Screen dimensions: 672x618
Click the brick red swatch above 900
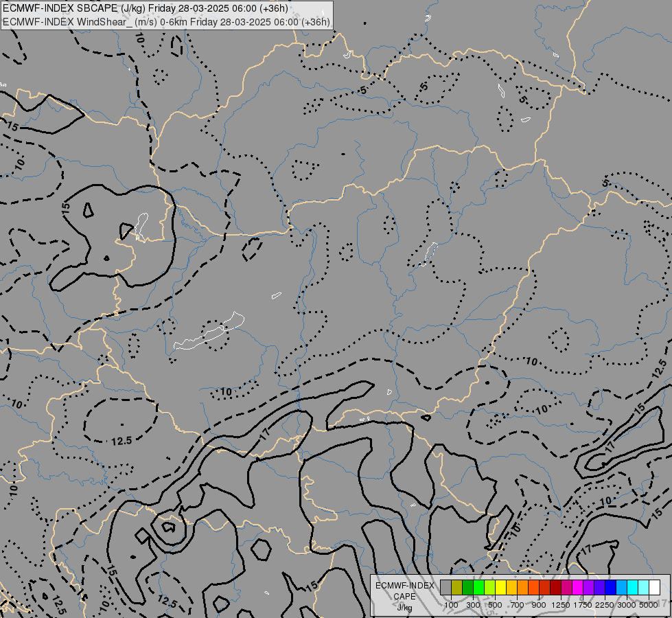point(545,587)
